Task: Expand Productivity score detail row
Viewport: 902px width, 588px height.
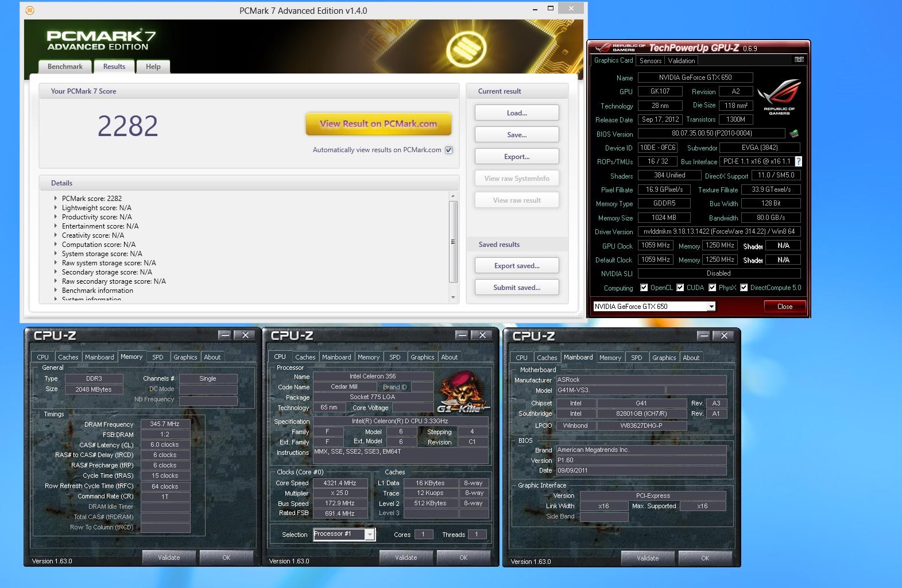Action: tap(56, 217)
